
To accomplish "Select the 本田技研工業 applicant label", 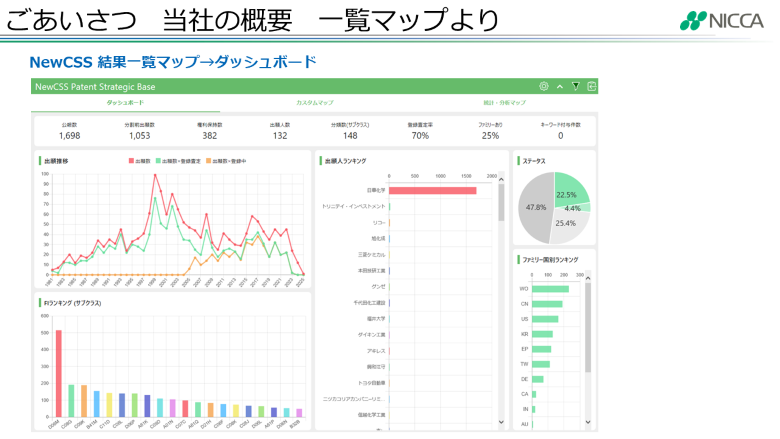I will [x=372, y=271].
